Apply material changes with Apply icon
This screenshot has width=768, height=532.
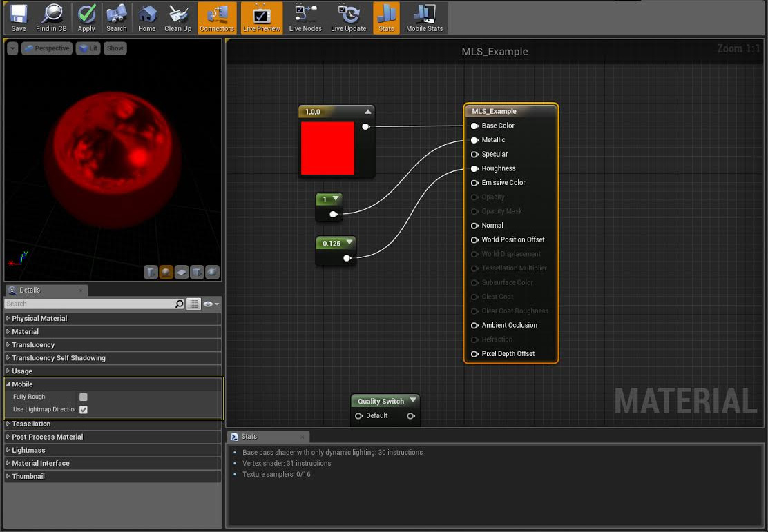tap(86, 18)
